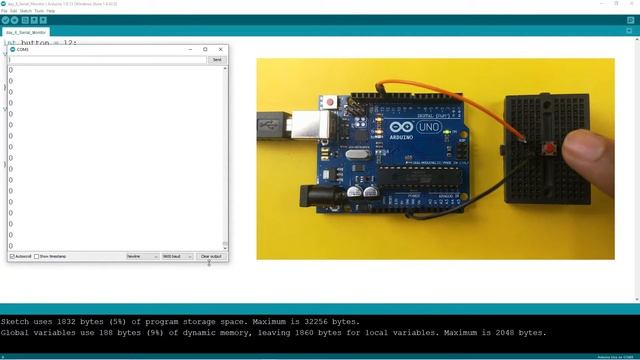Click the serial monitor scroll down arrow

(225, 248)
